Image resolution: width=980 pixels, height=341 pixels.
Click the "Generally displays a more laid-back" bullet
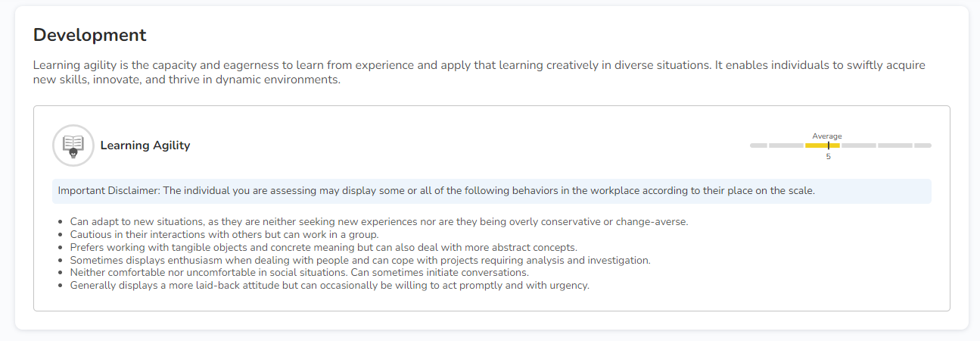pyautogui.click(x=329, y=286)
